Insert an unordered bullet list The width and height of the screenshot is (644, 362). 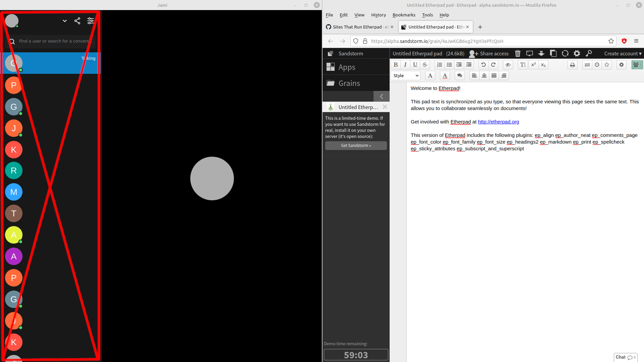(449, 65)
